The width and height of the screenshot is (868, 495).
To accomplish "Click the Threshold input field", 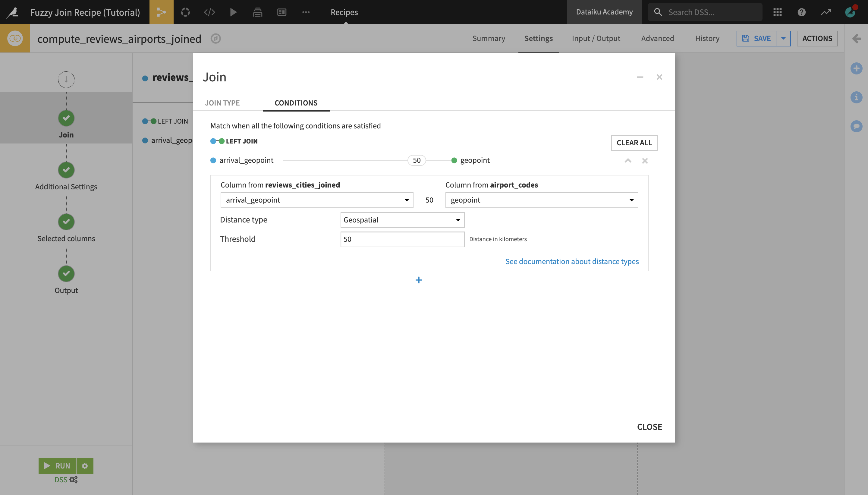I will point(402,239).
